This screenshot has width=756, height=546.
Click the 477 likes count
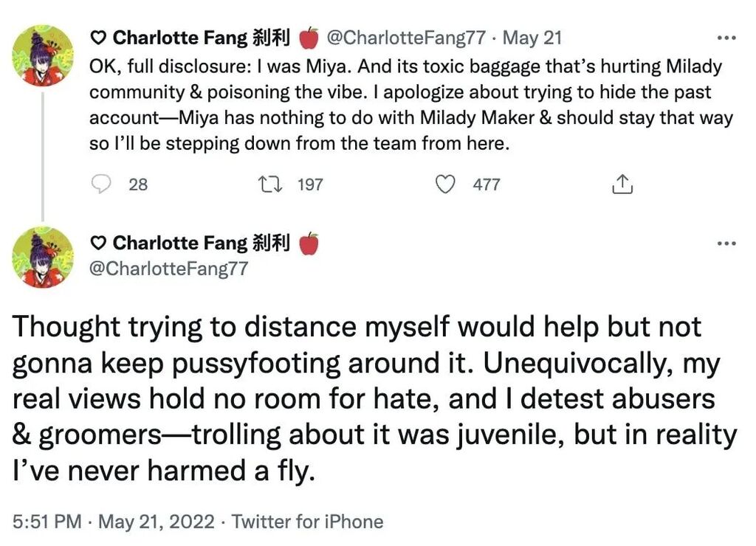(x=487, y=184)
